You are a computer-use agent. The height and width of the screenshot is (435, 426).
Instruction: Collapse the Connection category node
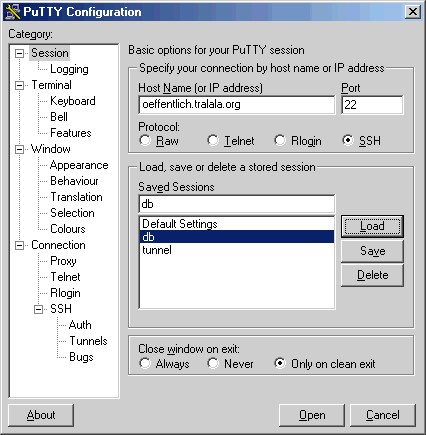pyautogui.click(x=20, y=245)
